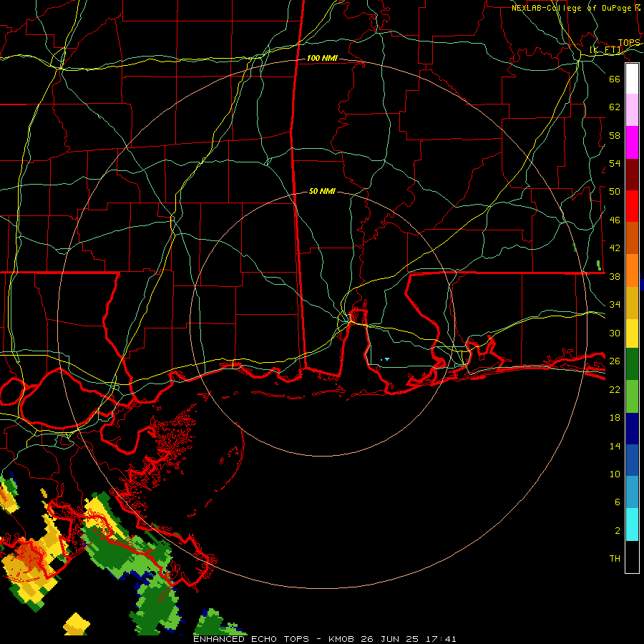Viewport: 644px width, 644px height.
Task: Select the bright red legend swatch
Action: 632,206
